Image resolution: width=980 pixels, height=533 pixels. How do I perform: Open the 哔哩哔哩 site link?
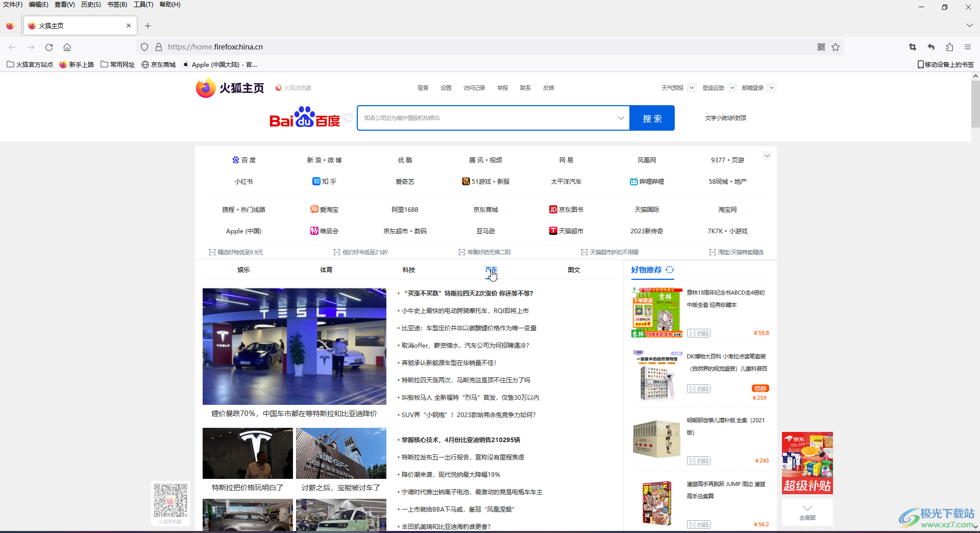(x=647, y=181)
